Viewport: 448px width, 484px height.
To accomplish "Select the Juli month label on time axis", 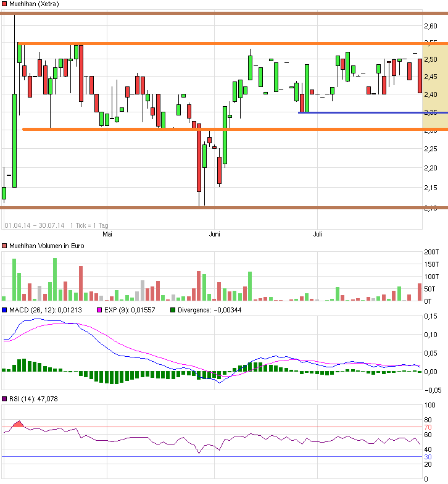I will 318,234.
